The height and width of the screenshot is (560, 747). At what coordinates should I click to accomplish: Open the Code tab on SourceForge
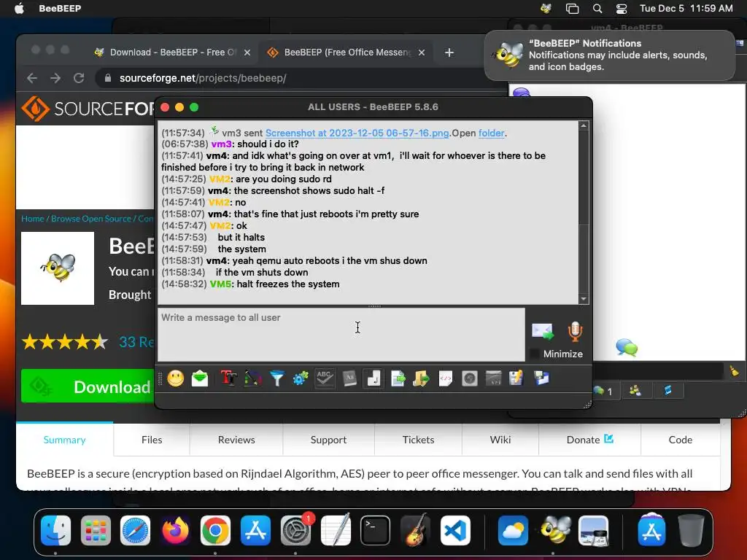681,440
